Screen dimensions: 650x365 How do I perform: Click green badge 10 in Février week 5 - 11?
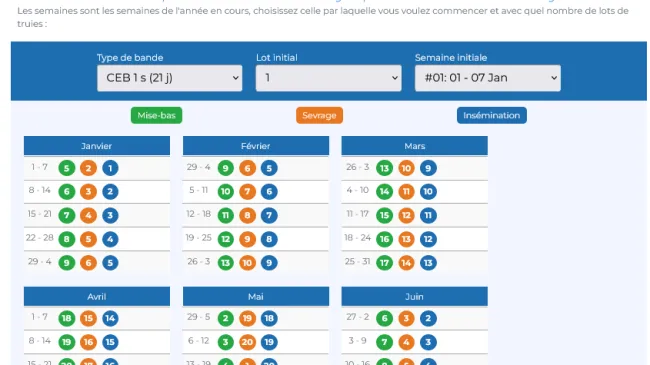[x=226, y=192]
